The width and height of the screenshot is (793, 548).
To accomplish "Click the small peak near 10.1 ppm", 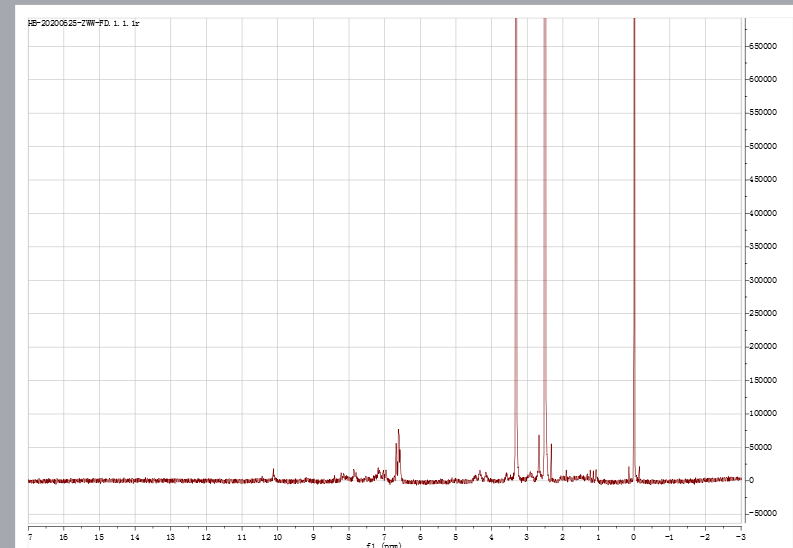I will (x=273, y=472).
